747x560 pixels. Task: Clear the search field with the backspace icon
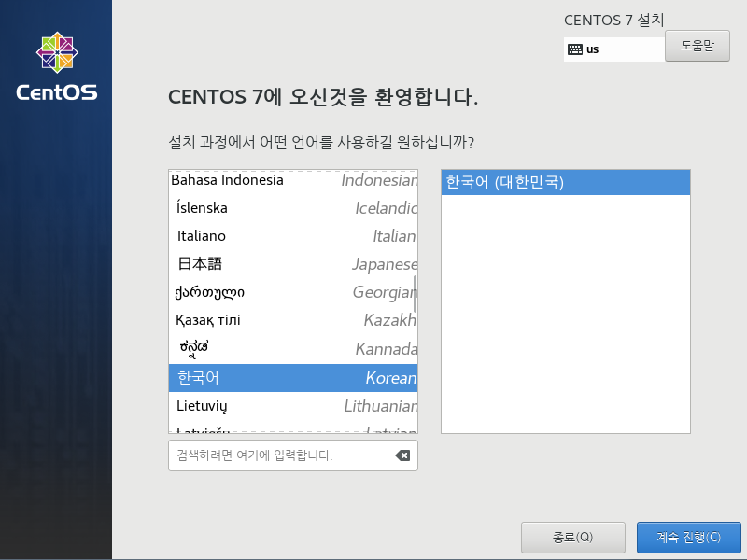click(x=402, y=455)
